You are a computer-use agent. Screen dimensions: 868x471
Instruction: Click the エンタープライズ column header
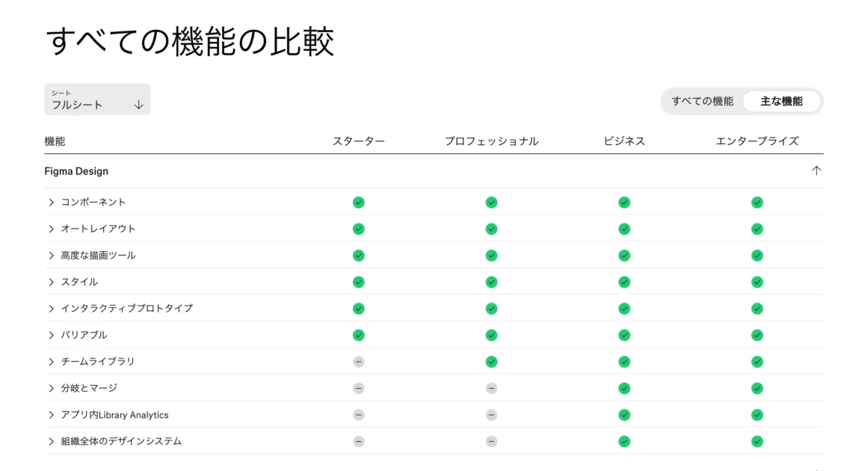757,141
